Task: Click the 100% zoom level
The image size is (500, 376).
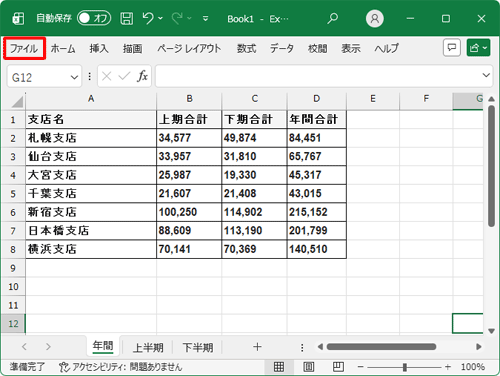Action: tap(473, 367)
